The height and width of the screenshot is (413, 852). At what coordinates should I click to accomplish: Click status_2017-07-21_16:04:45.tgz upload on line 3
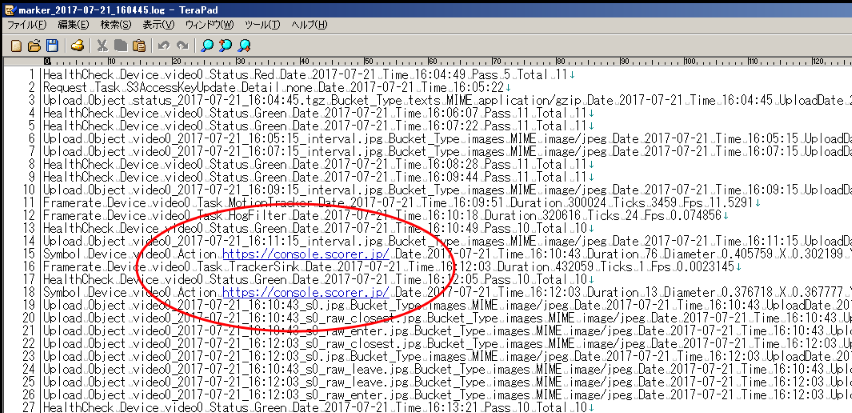447,100
